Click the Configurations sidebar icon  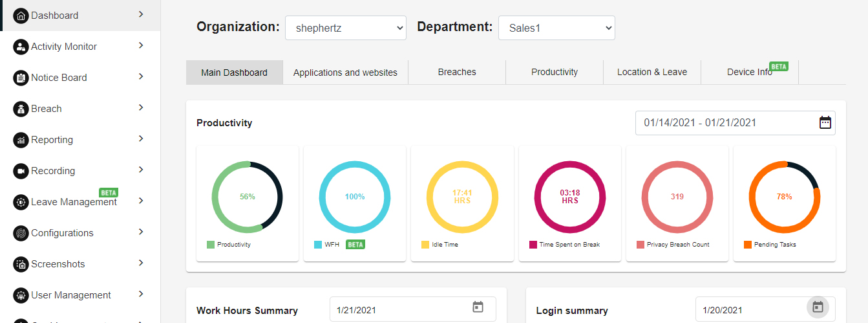click(21, 233)
